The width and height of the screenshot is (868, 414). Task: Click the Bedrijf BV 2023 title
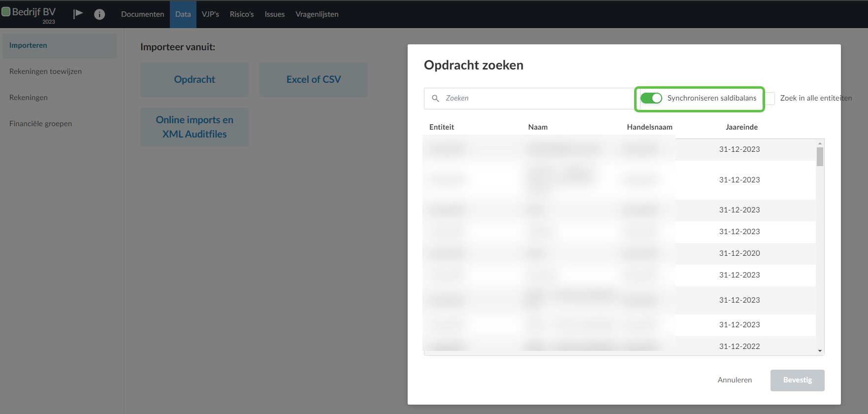34,15
